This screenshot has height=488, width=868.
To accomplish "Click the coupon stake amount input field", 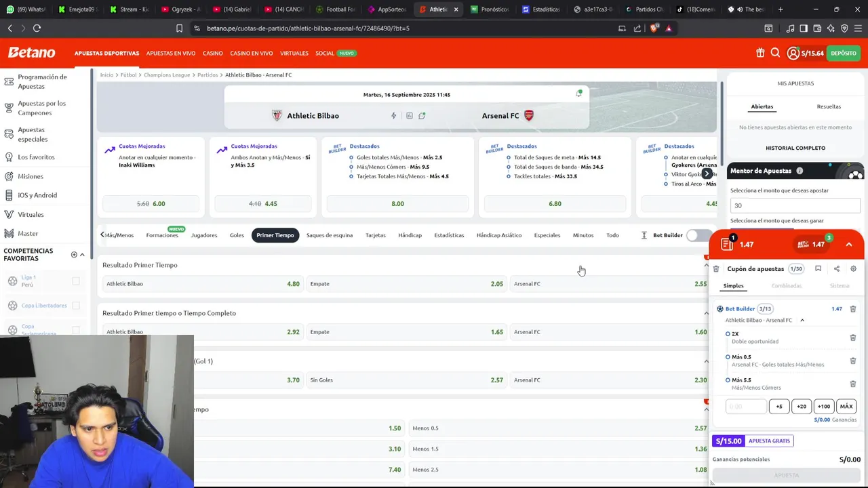I will pyautogui.click(x=746, y=407).
